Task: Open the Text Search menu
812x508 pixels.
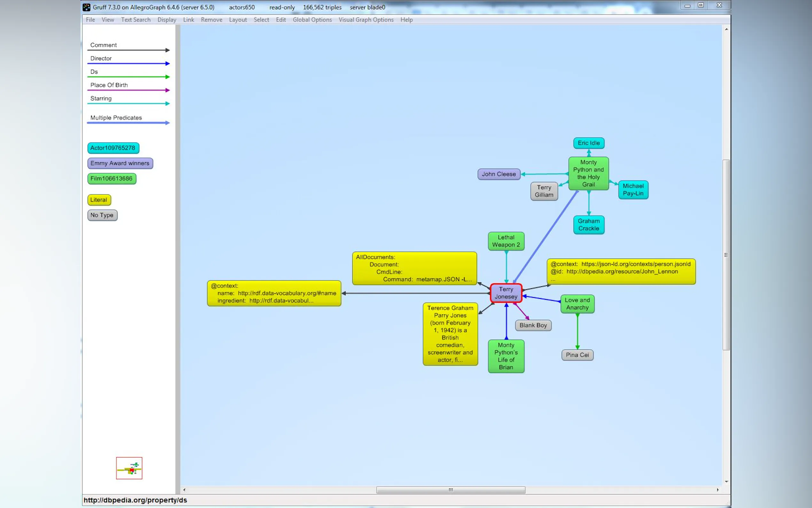Action: click(x=136, y=20)
